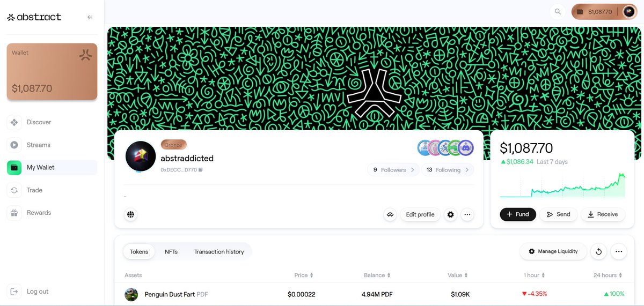The image size is (644, 306).
Task: Click the Abstract logo on the banner
Action: pos(375,94)
